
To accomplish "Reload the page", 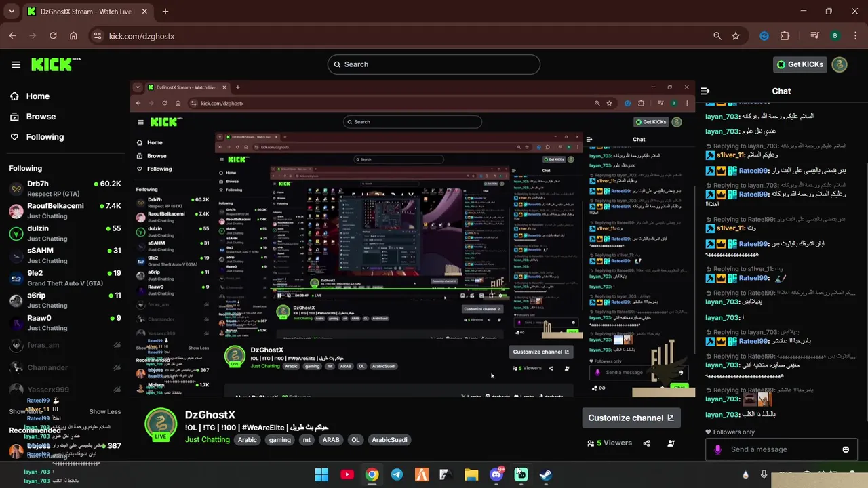I will [x=53, y=36].
